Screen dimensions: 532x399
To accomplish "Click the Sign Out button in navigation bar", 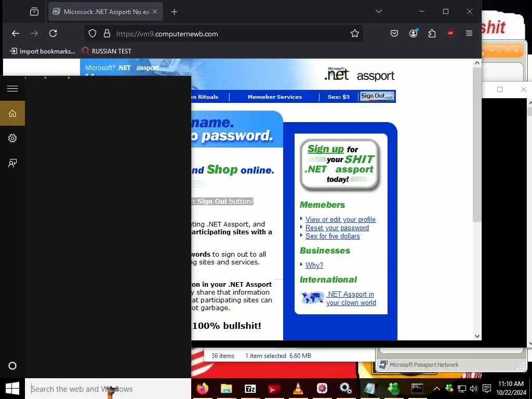I will click(377, 96).
